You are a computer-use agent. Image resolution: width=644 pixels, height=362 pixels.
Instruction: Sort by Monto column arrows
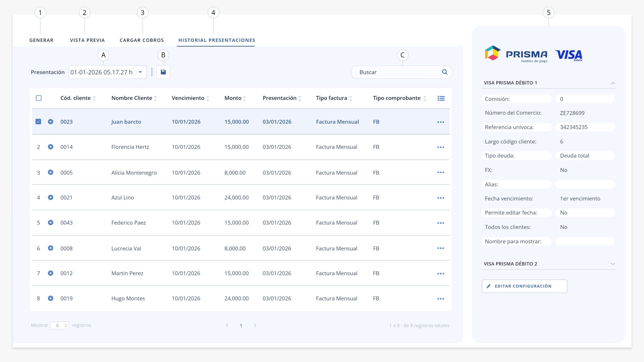(244, 98)
